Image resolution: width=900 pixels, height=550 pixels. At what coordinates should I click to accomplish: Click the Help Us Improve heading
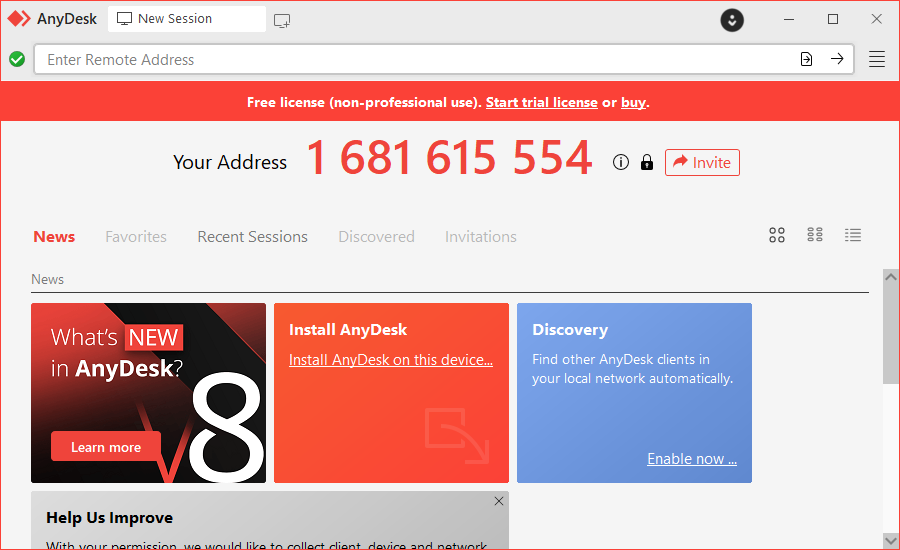110,517
